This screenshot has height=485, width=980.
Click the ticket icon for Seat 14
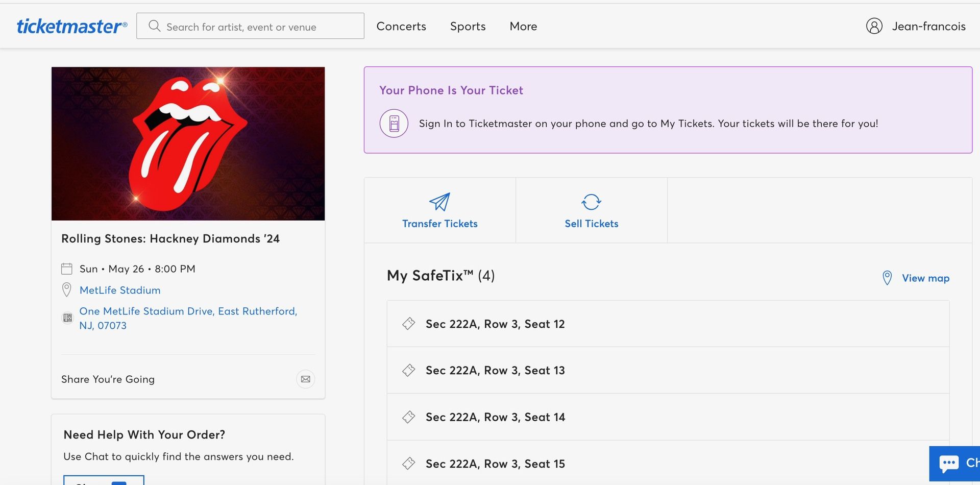(x=408, y=417)
